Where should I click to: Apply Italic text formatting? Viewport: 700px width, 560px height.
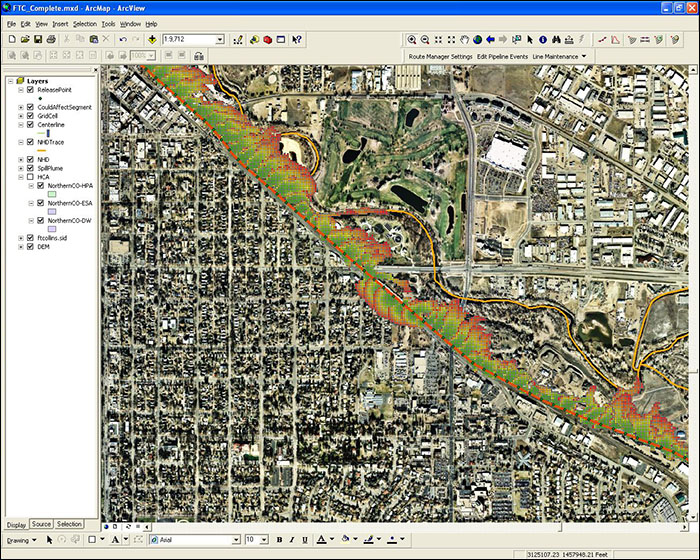click(x=292, y=540)
